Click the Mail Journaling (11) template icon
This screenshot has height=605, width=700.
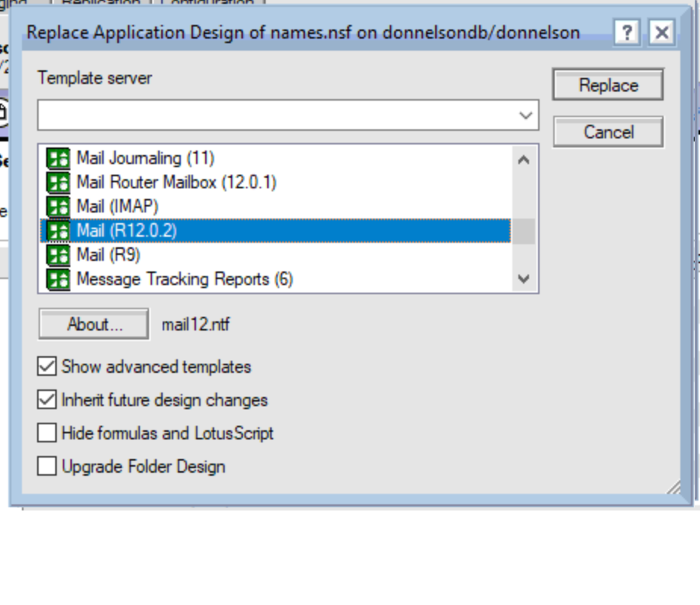58,158
